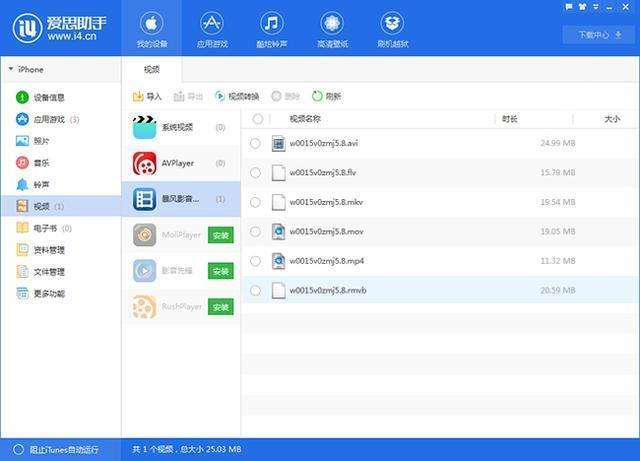Open the title bar dropdown menu icon
This screenshot has width=640, height=461.
click(596, 7)
